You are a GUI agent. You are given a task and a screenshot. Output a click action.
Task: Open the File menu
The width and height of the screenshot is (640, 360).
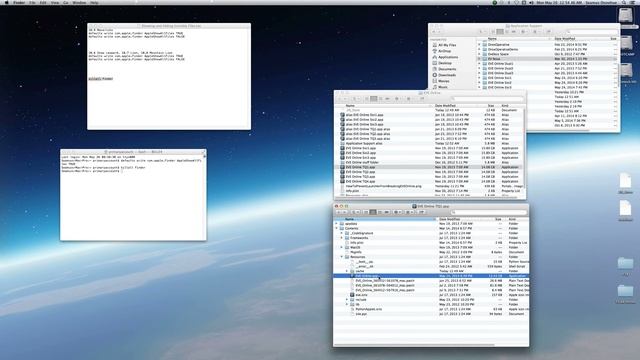coord(32,2)
